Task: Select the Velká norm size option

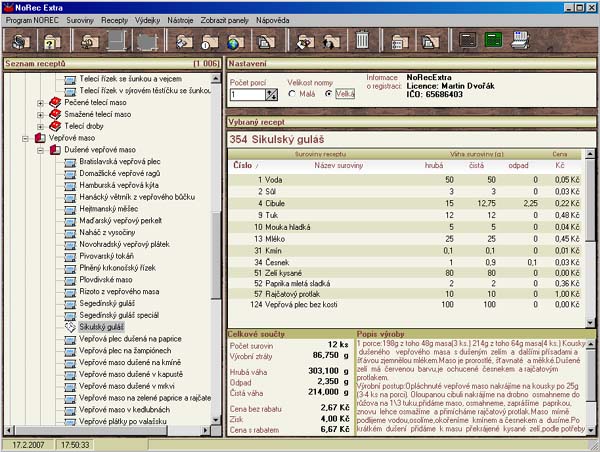Action: click(329, 94)
